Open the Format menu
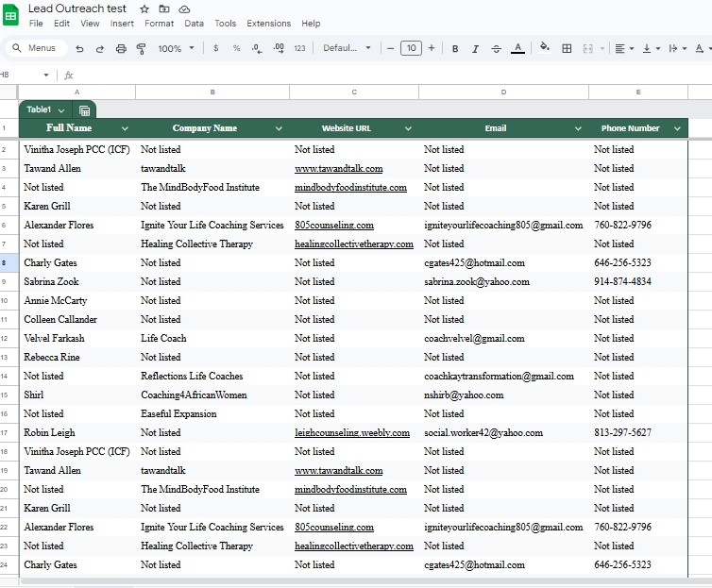The height and width of the screenshot is (588, 712). coord(159,24)
